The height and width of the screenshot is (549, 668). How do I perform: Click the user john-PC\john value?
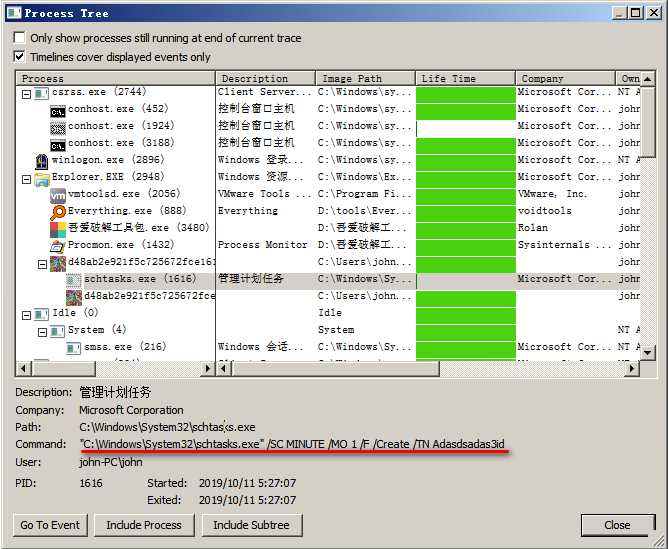pos(111,462)
